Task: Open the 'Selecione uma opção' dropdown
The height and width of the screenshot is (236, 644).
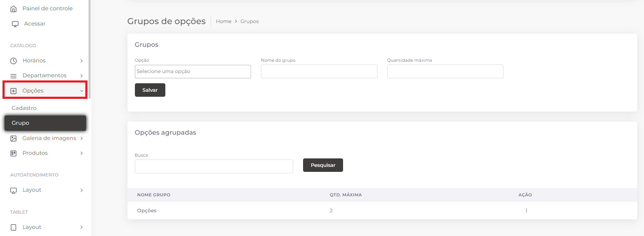Action: (193, 72)
